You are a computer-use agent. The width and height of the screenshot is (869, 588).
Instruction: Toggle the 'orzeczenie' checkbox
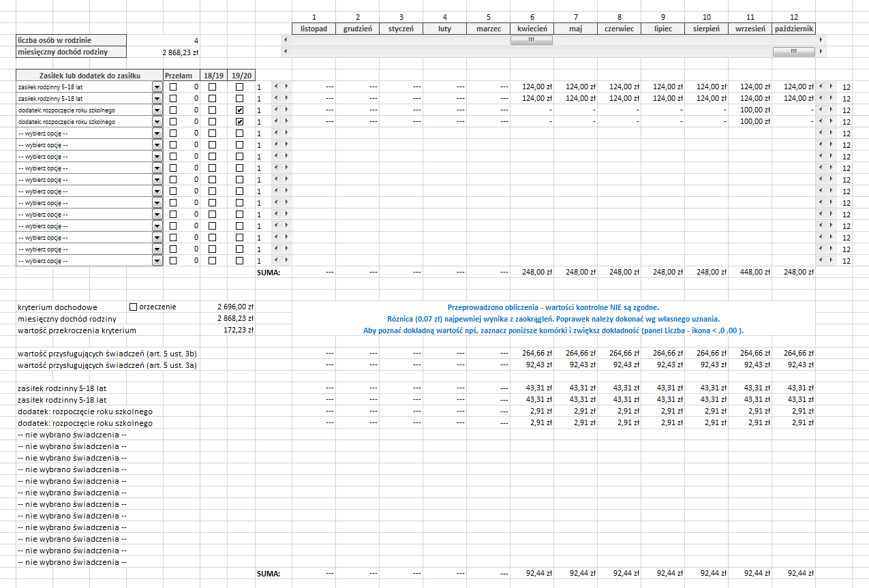(x=133, y=307)
